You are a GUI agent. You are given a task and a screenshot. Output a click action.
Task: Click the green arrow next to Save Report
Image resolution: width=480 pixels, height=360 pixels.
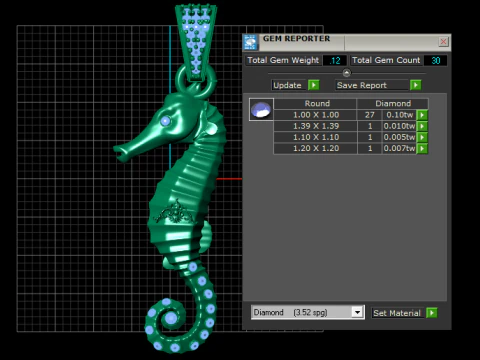point(415,85)
